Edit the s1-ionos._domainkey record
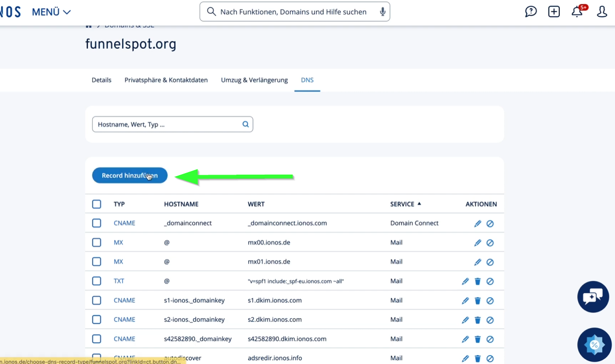 coord(465,301)
